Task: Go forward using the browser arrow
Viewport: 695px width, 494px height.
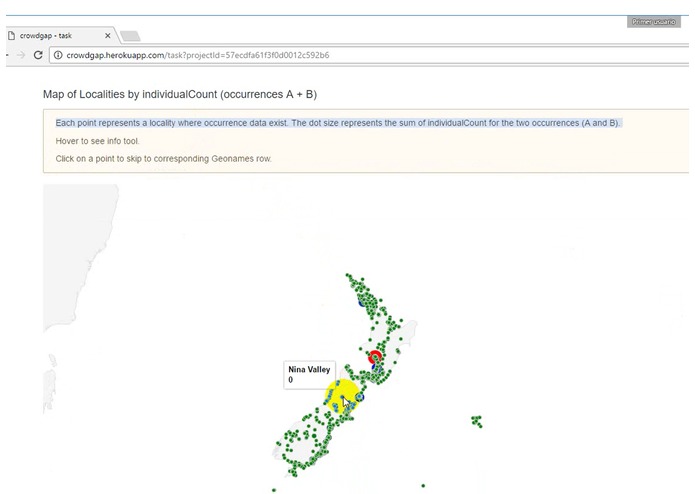Action: [21, 55]
